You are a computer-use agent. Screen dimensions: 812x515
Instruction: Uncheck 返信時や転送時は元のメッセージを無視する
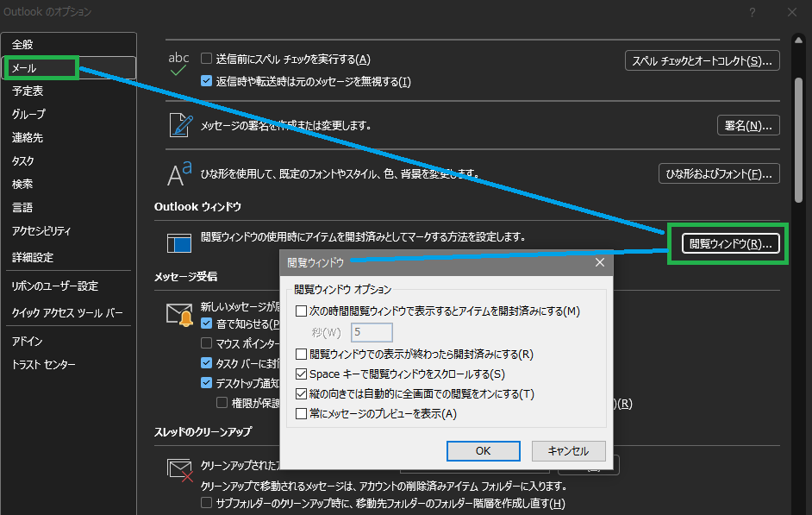(x=206, y=81)
